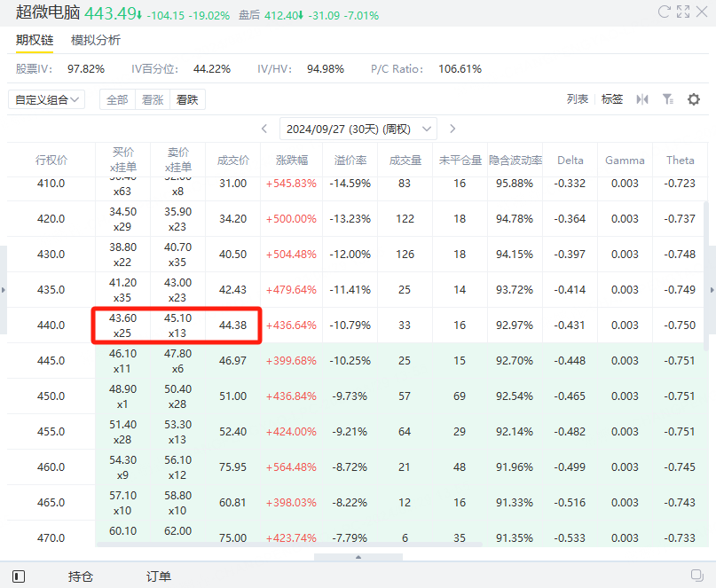Image resolution: width=716 pixels, height=588 pixels.
Task: Click the 买价x挂单 column header
Action: 122,160
